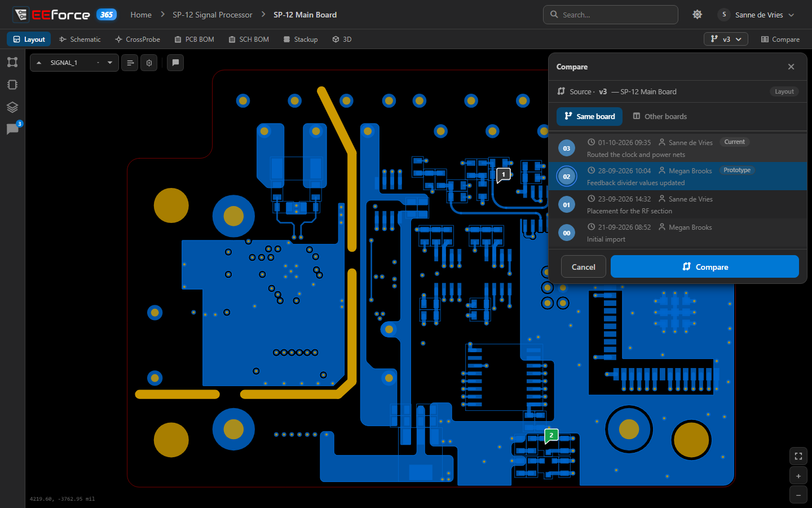Click the center-on-target toolbar icon
The width and height of the screenshot is (812, 508).
(x=149, y=63)
